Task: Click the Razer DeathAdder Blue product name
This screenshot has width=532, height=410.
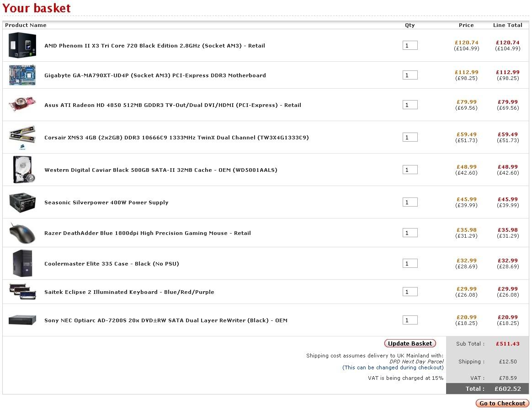Action: (148, 233)
